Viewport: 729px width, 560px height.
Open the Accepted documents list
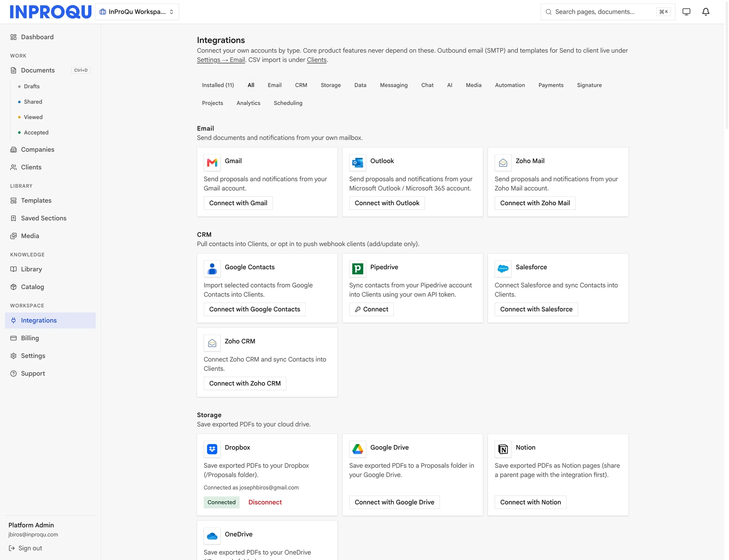coord(36,132)
